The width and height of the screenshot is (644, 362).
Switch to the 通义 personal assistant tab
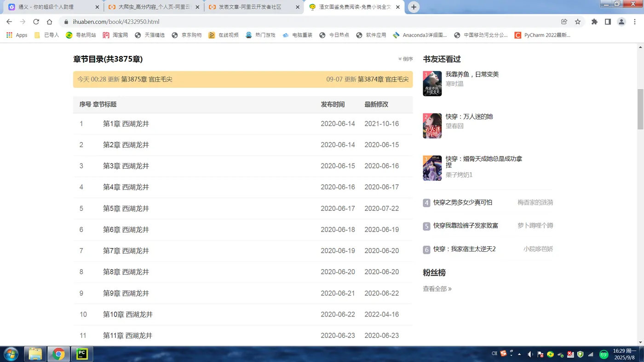point(53,7)
